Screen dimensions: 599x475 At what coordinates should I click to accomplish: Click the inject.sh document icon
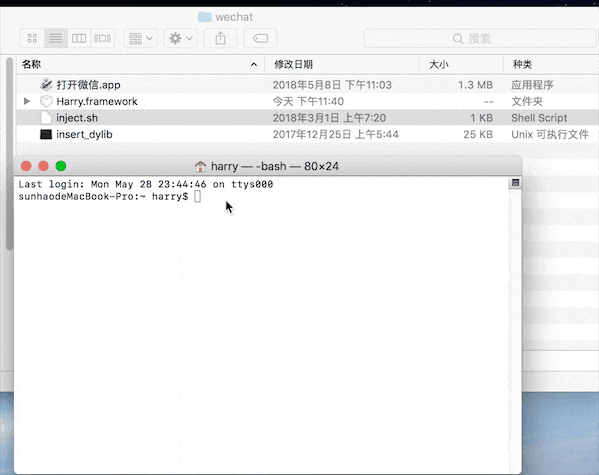(x=46, y=118)
